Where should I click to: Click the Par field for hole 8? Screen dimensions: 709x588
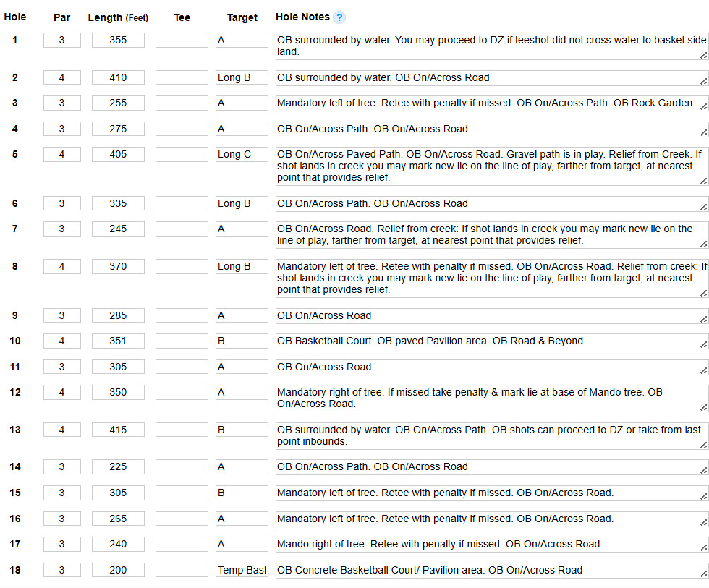[61, 266]
